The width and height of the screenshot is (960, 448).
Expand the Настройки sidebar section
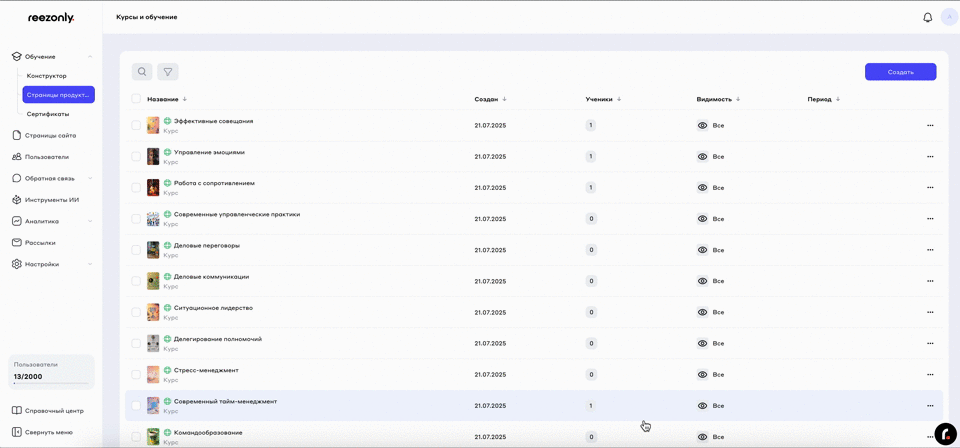point(90,264)
